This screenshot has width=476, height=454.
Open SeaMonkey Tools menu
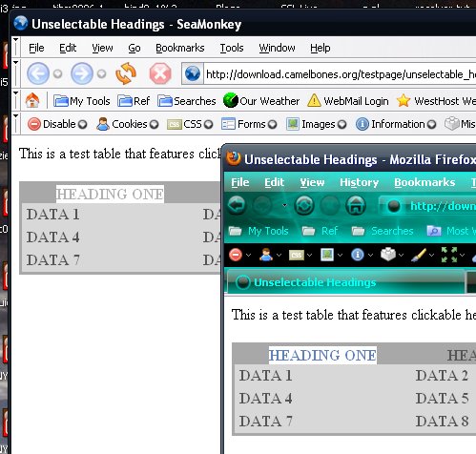(232, 48)
